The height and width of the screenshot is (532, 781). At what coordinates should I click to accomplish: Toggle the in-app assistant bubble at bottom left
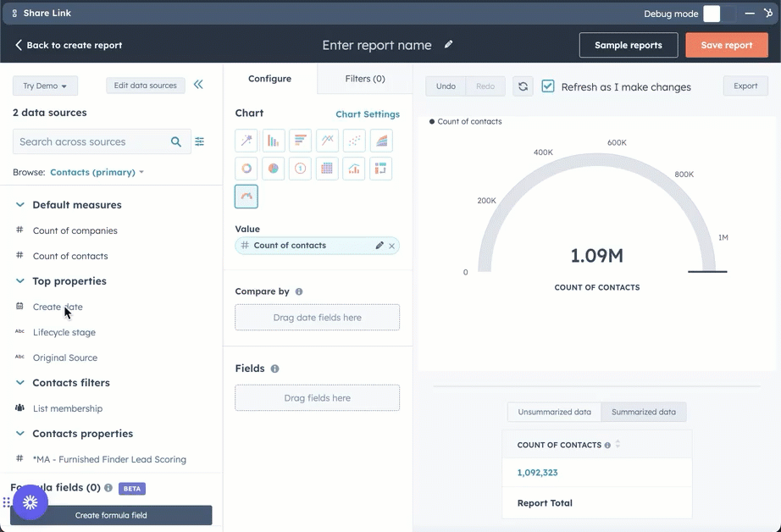(30, 502)
